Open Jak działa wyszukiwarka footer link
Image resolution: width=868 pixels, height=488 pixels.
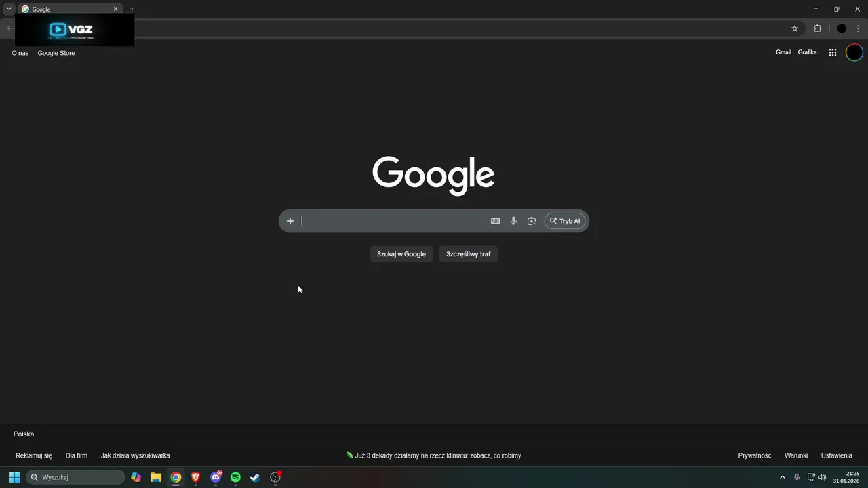136,455
